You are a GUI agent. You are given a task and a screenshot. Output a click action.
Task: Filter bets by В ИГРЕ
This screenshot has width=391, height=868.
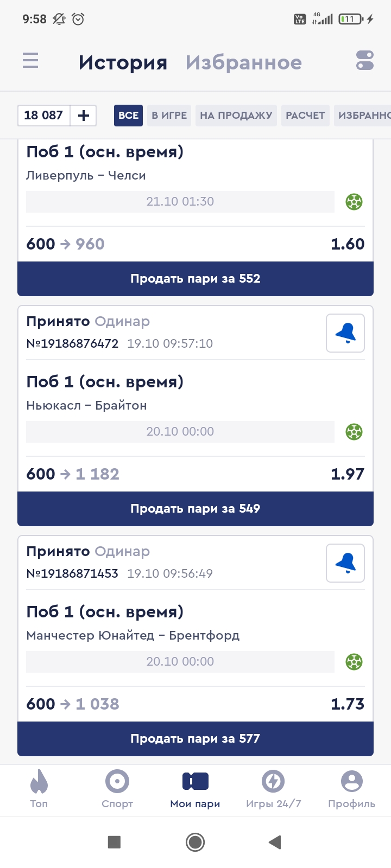[169, 116]
